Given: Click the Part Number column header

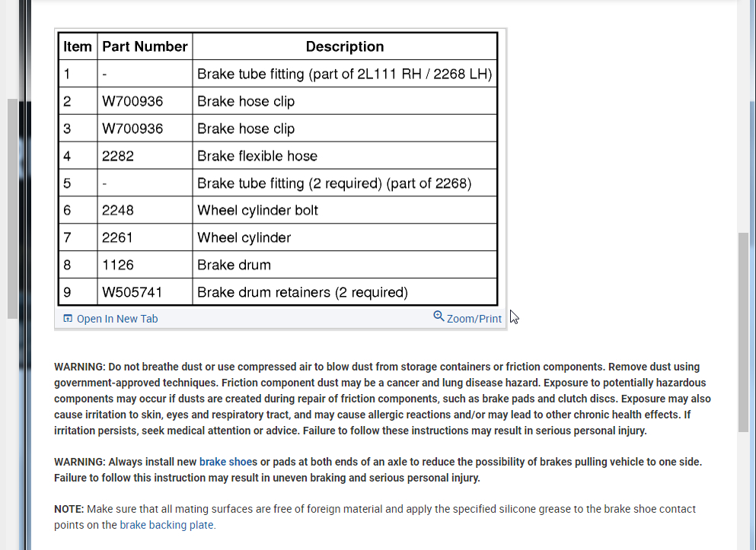Looking at the screenshot, I should pyautogui.click(x=145, y=46).
